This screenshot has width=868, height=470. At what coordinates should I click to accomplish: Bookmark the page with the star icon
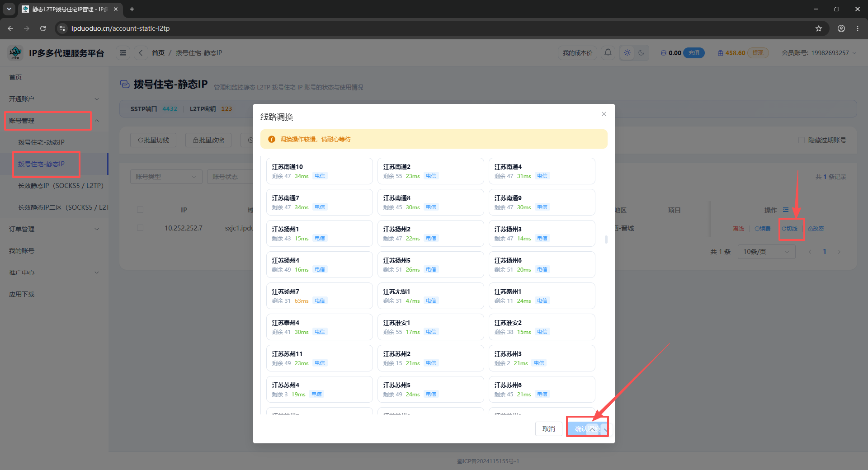coord(819,28)
